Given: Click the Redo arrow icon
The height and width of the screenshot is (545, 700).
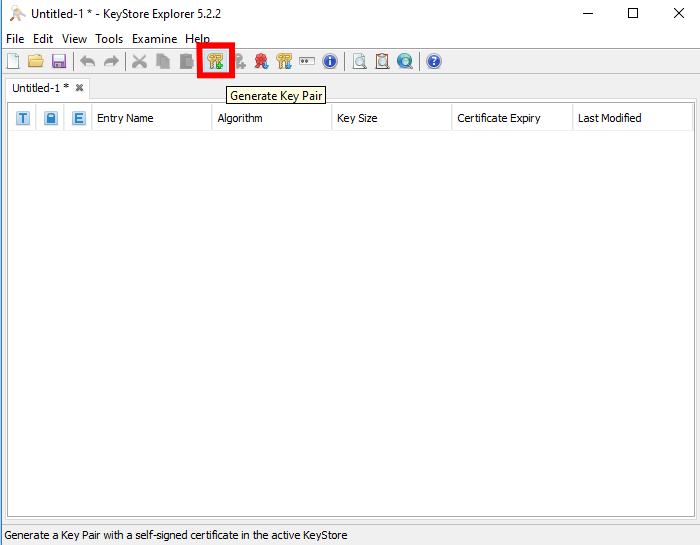Looking at the screenshot, I should click(x=111, y=61).
